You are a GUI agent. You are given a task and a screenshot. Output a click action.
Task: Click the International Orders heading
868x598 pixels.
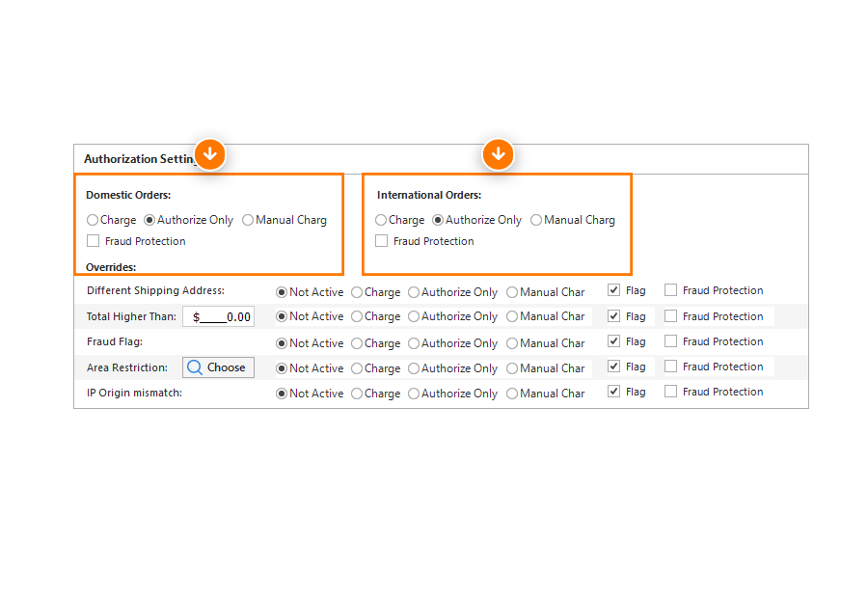429,195
